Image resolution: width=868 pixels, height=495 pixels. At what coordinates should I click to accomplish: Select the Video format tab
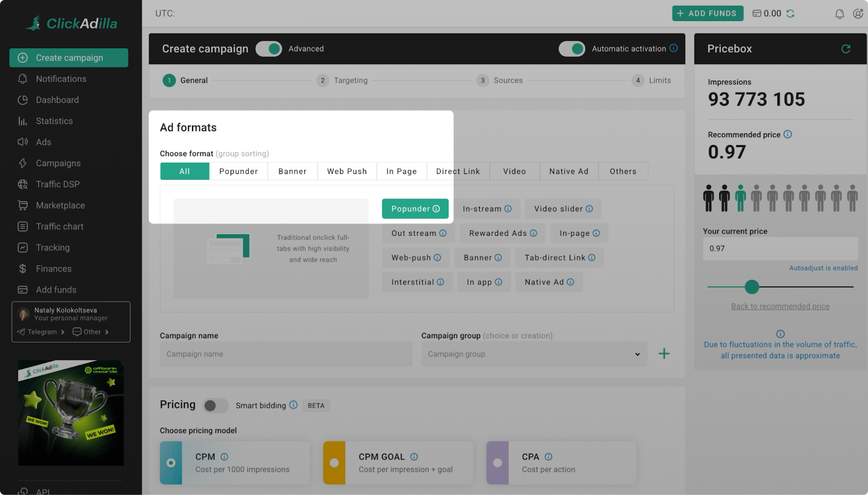coord(514,171)
